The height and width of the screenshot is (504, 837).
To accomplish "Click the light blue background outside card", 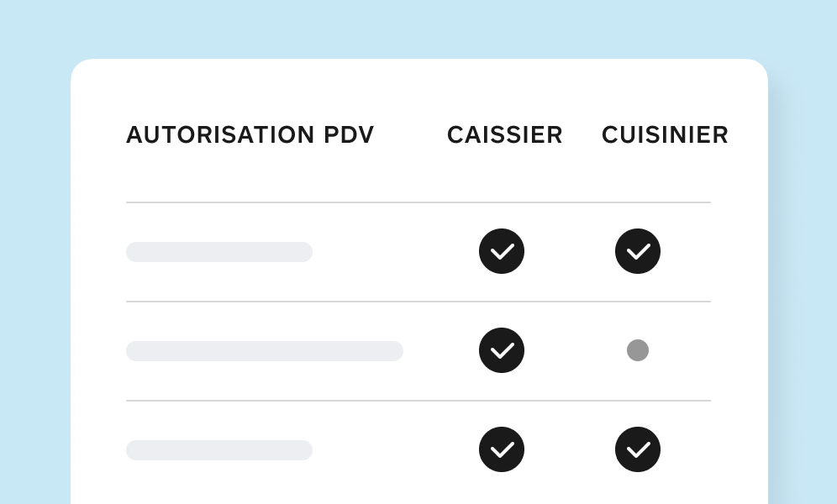I will pyautogui.click(x=418, y=27).
